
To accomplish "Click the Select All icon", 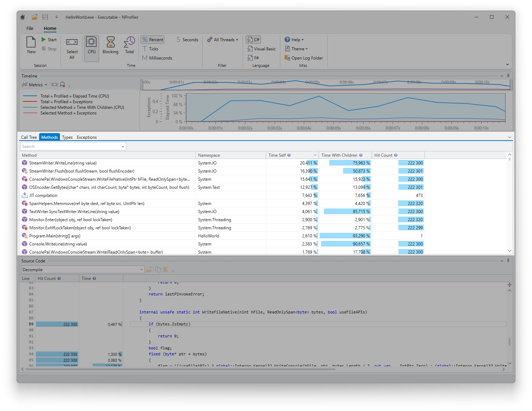I will [72, 43].
